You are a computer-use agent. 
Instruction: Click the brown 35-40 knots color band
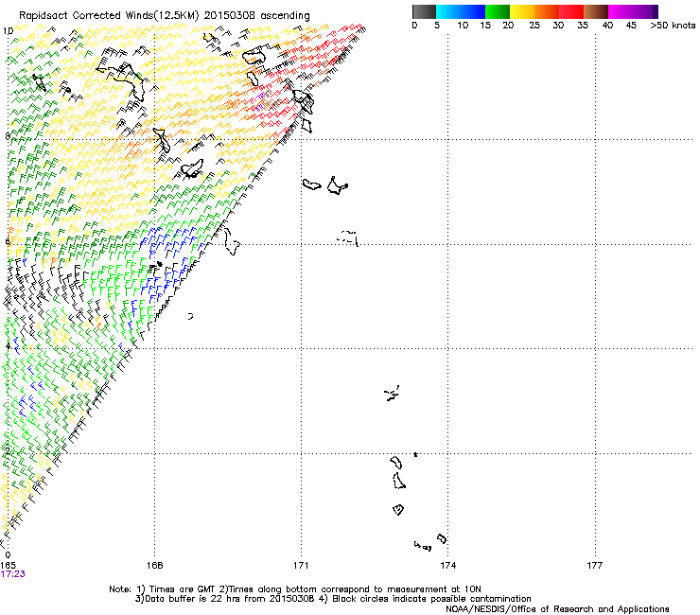pos(596,11)
